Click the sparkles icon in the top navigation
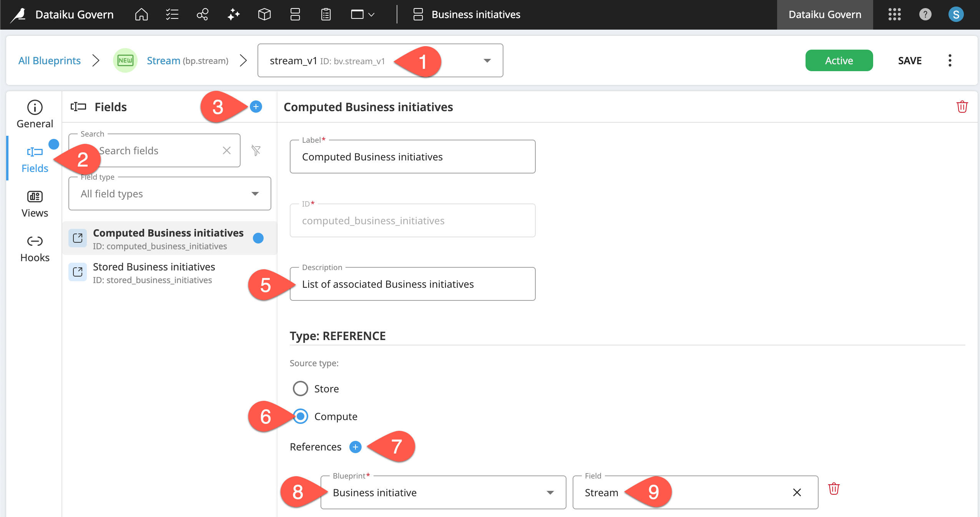 (x=233, y=15)
